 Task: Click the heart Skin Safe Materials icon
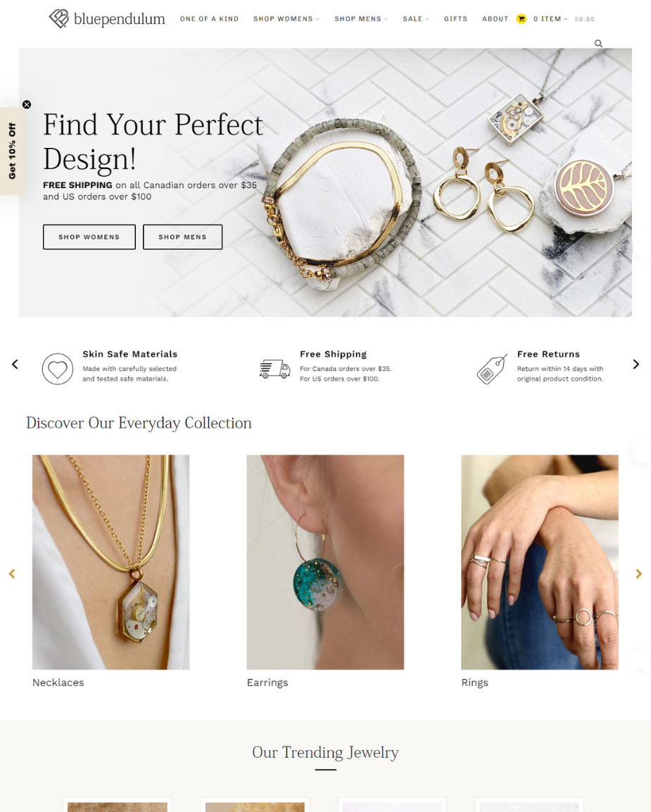[x=58, y=369]
